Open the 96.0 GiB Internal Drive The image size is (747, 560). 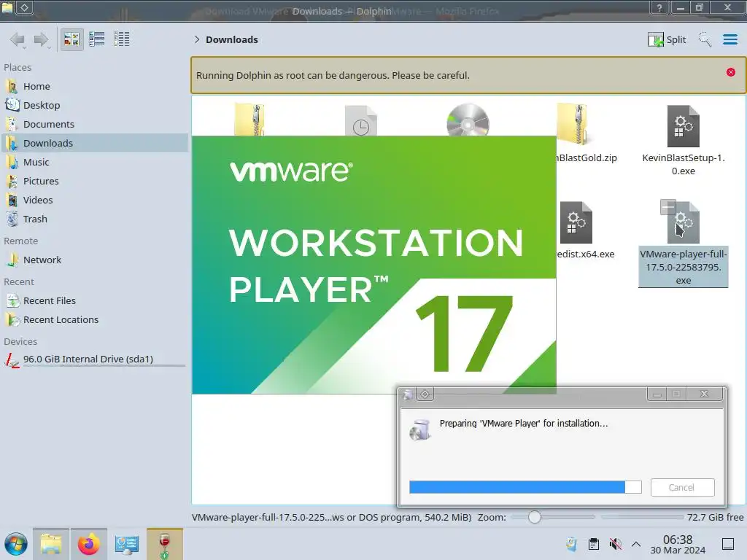click(x=96, y=359)
